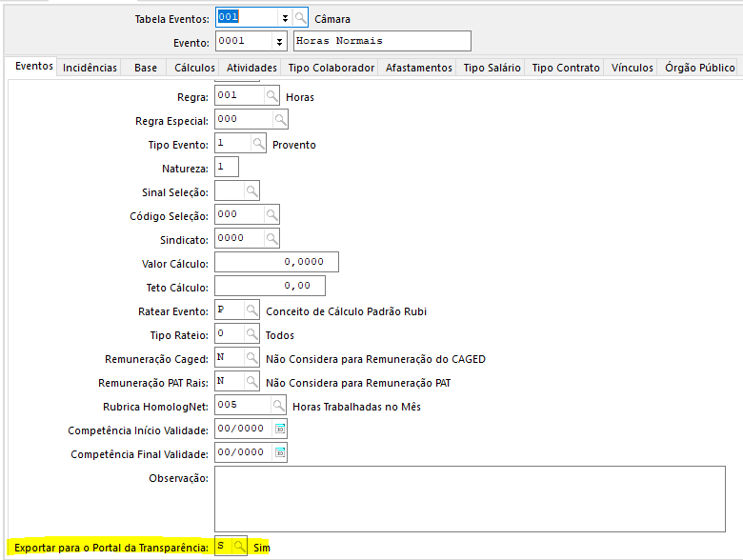Open Remuneração Caged lookup icon

[251, 357]
